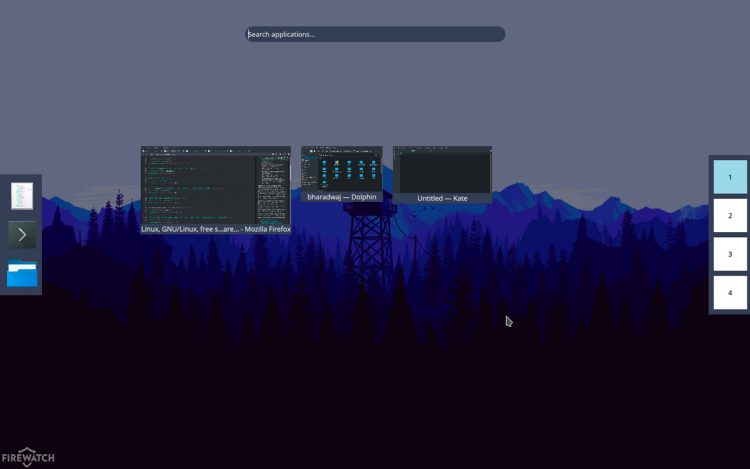750x469 pixels.
Task: Switch to virtual desktop 1
Action: pyautogui.click(x=730, y=177)
